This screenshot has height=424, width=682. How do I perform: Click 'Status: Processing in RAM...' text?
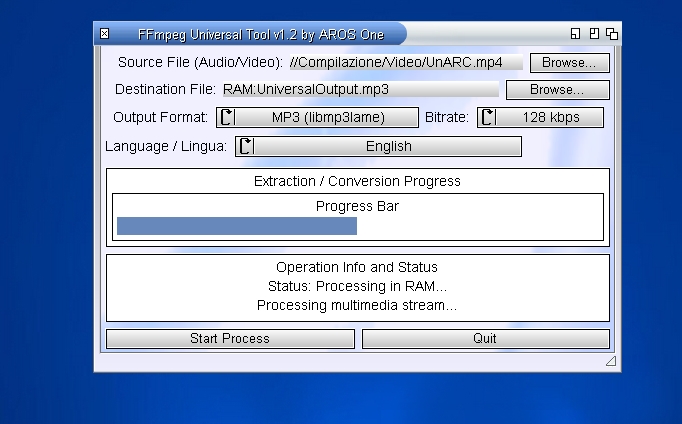pos(357,286)
